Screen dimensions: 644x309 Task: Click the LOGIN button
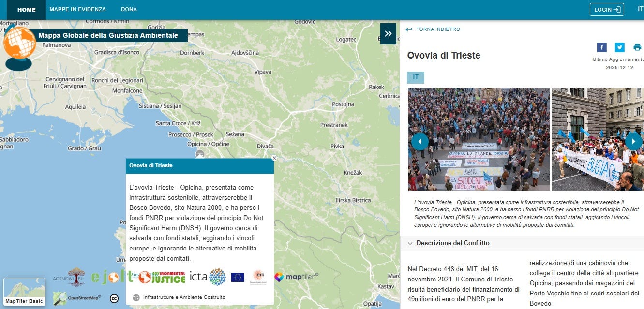tap(607, 10)
